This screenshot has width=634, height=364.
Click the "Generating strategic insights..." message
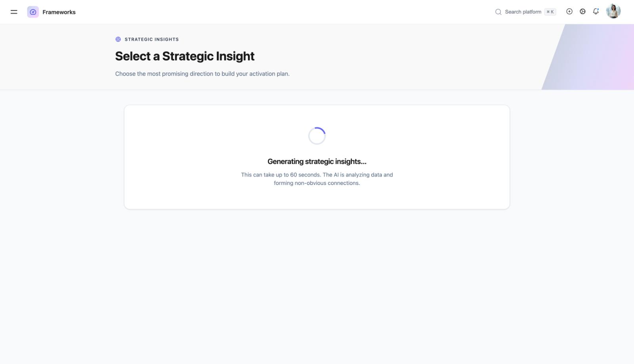[x=317, y=162]
